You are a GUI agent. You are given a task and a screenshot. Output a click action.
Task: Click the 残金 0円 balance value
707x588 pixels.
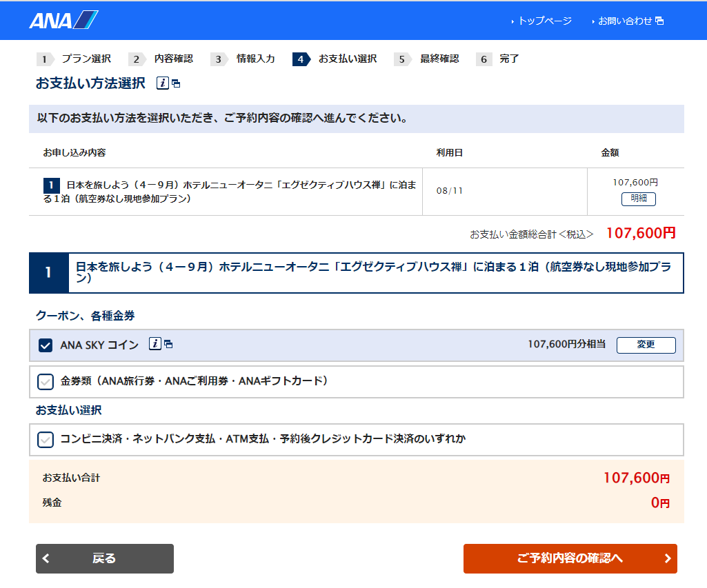pyautogui.click(x=660, y=503)
